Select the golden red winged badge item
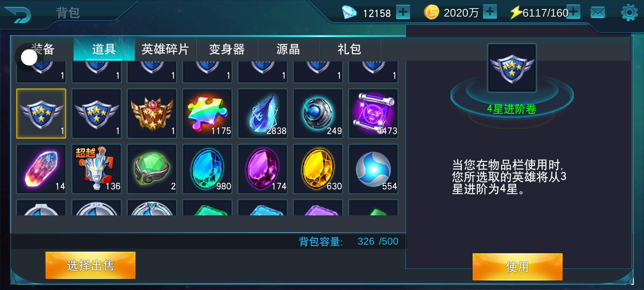644x290 pixels. [x=152, y=114]
